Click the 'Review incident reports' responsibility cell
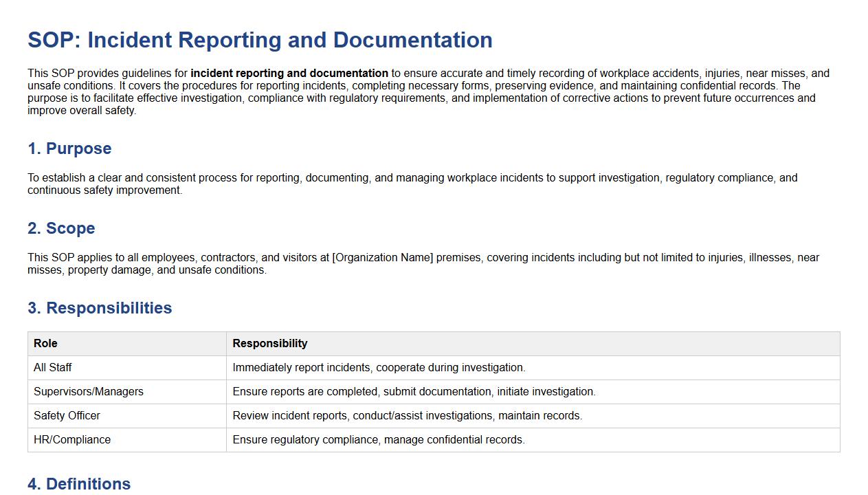The height and width of the screenshot is (495, 868). pos(407,416)
